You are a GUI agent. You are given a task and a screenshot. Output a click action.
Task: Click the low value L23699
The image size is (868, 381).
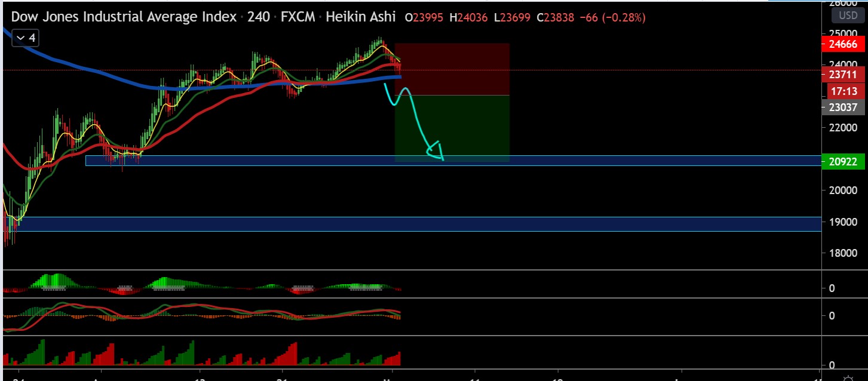tap(513, 17)
